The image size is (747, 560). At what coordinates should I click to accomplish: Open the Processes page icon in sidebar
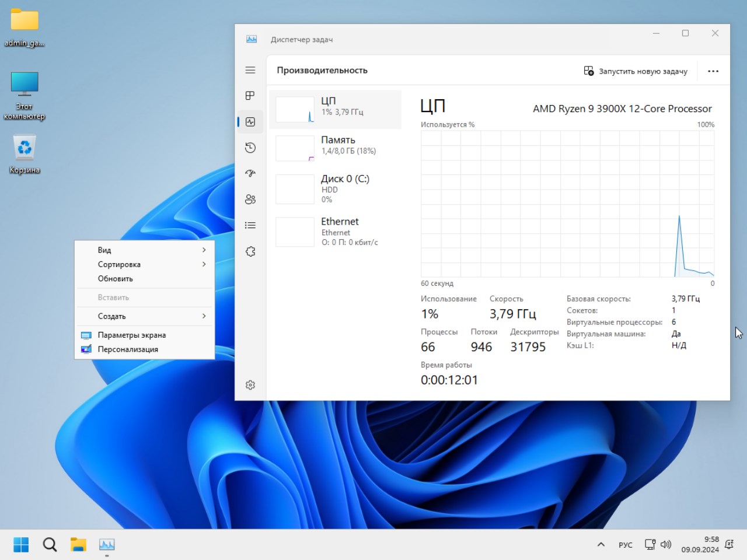tap(250, 96)
